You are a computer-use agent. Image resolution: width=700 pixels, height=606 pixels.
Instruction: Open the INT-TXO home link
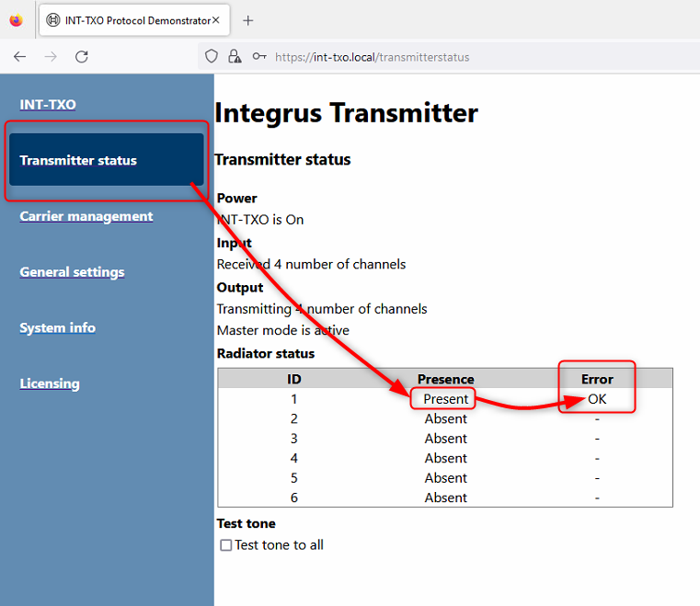(x=48, y=105)
